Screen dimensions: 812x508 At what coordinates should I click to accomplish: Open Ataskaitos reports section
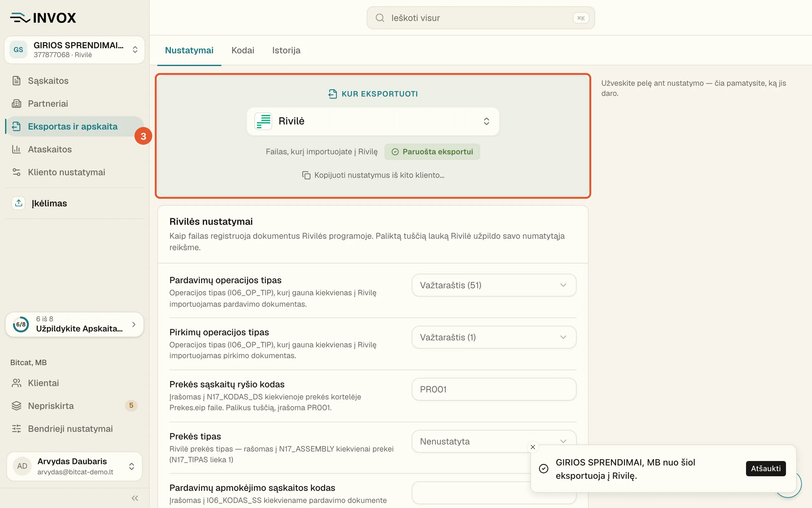(75, 149)
